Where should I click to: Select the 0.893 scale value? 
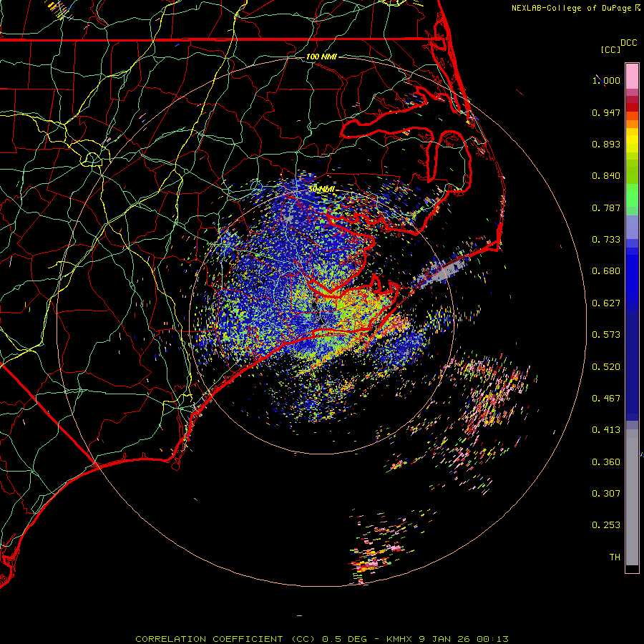click(x=606, y=144)
